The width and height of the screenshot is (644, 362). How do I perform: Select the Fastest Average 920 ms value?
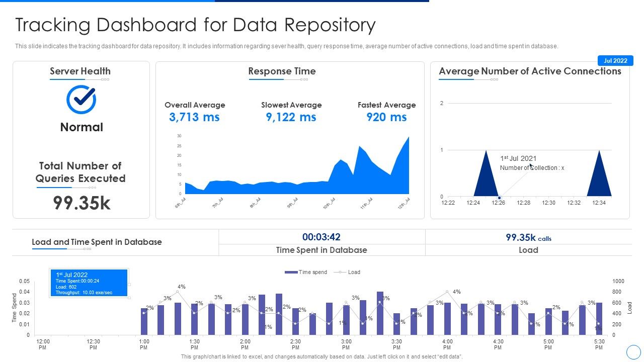coord(386,117)
